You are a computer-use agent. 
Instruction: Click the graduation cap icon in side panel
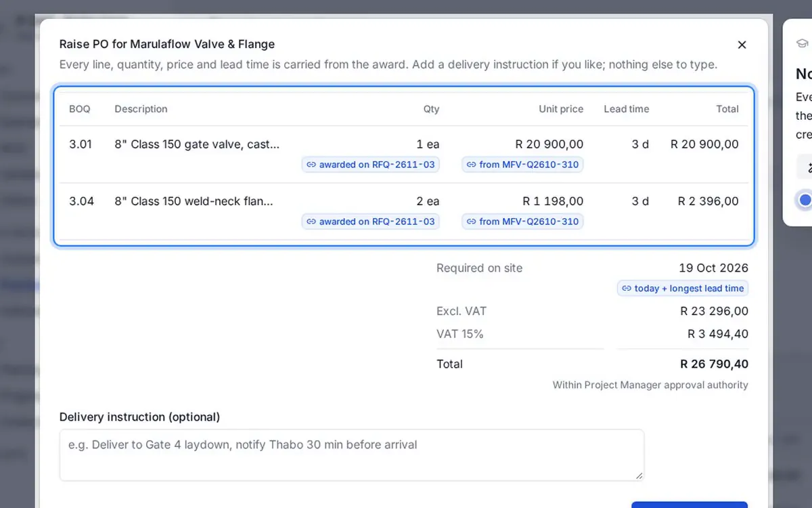[x=803, y=43]
